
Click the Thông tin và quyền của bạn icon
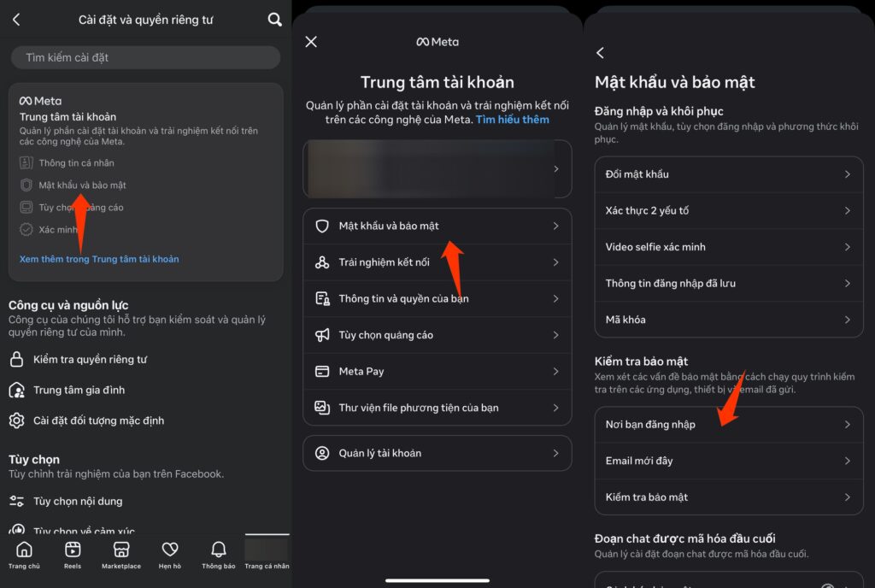pos(322,298)
